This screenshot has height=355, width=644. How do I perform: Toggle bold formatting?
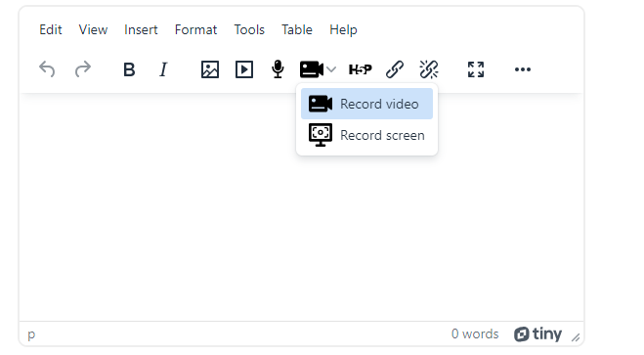(x=129, y=69)
